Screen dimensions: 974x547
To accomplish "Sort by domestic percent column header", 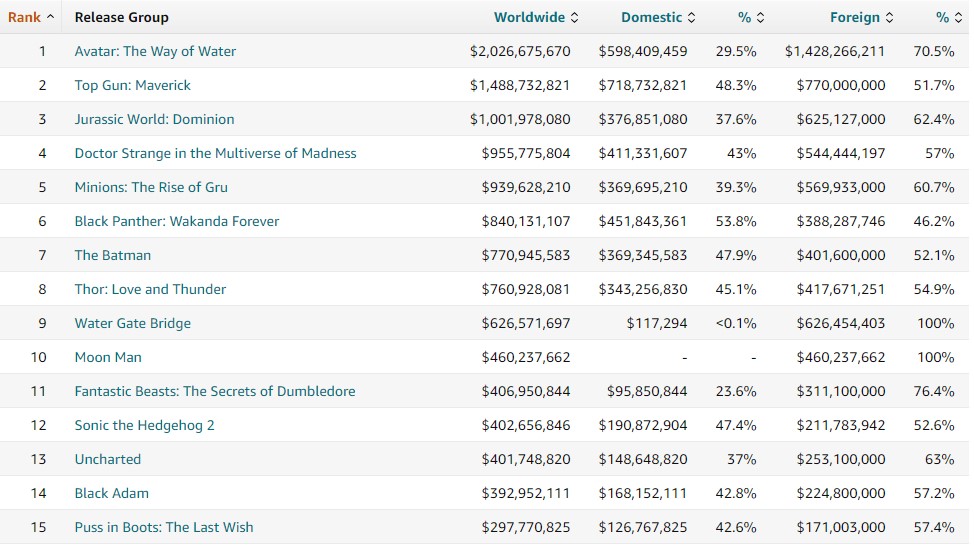I will pos(744,17).
